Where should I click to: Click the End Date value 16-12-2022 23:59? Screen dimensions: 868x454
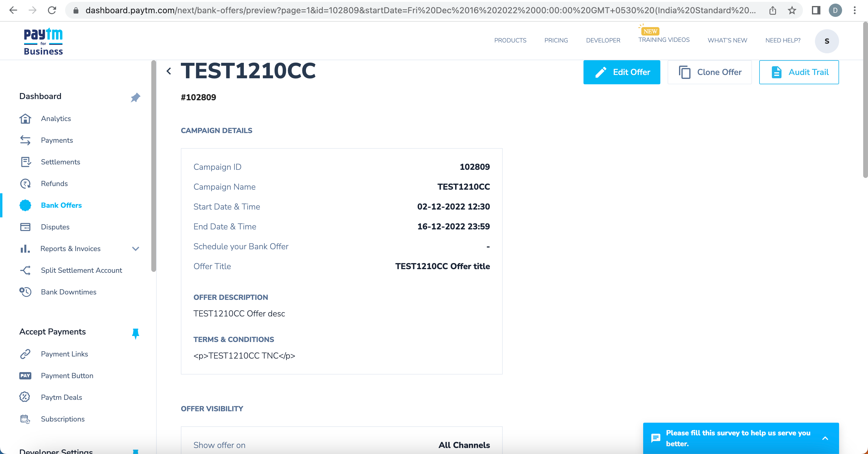click(x=453, y=226)
